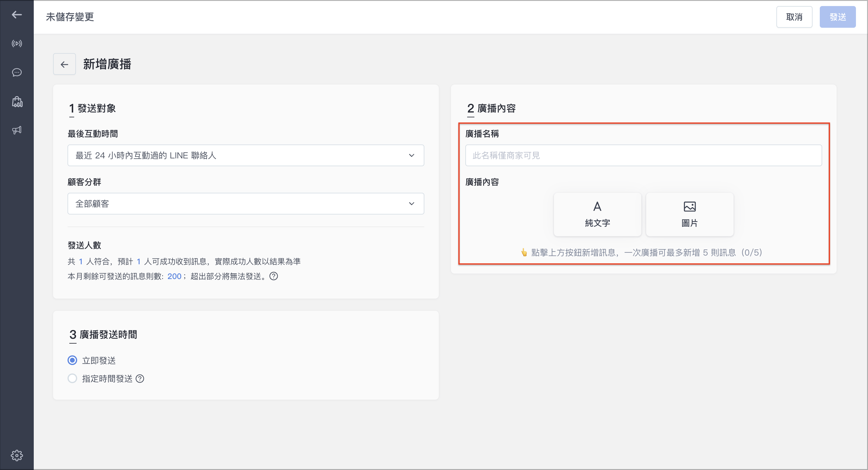Click the sidebar back arrow icon
This screenshot has height=470, width=868.
tap(17, 14)
